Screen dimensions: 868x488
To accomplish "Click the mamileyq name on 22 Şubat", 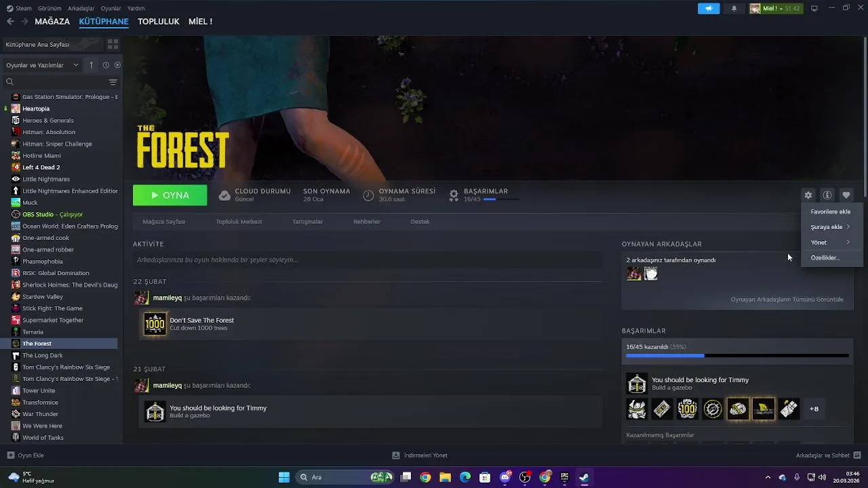I will (x=167, y=298).
